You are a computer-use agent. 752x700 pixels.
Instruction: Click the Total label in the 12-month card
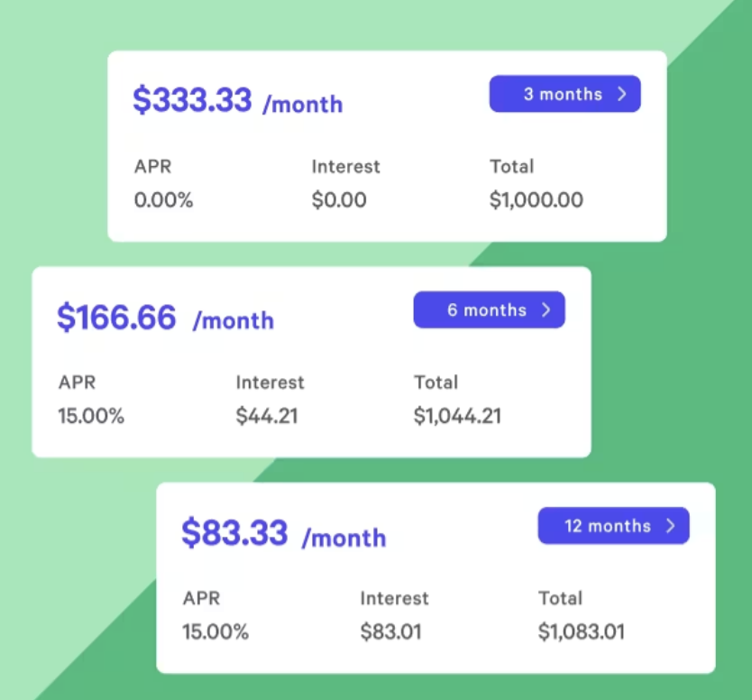pos(560,598)
